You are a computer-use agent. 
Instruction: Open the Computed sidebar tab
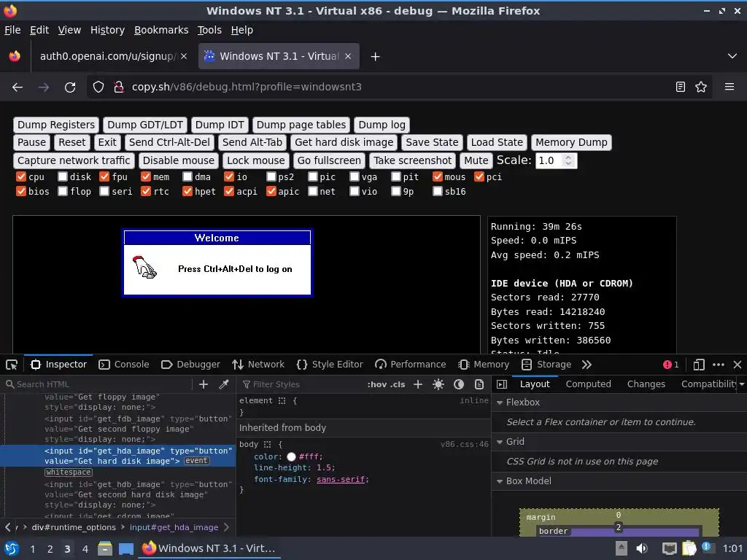click(589, 384)
